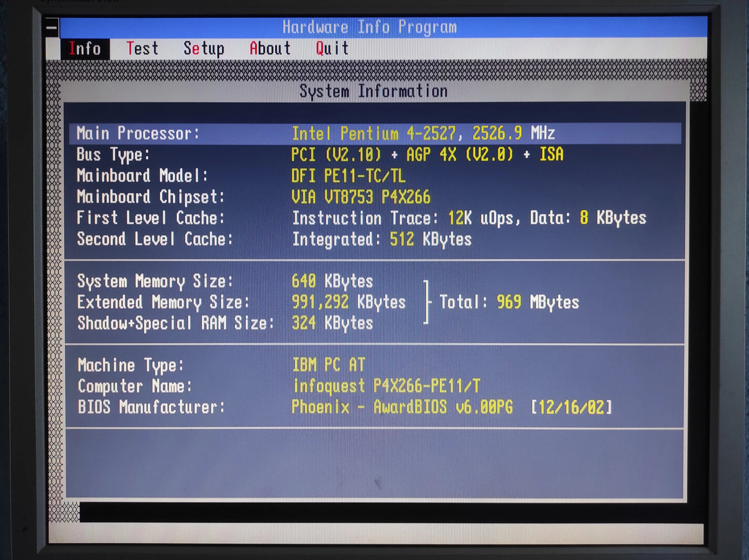
Task: Select the BIOS Manufacturer row
Action: (x=375, y=407)
